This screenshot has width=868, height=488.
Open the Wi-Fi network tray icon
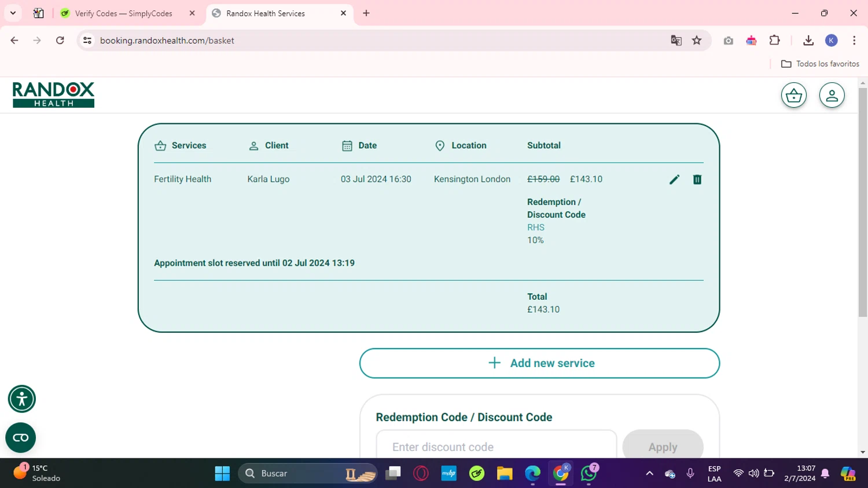tap(738, 474)
